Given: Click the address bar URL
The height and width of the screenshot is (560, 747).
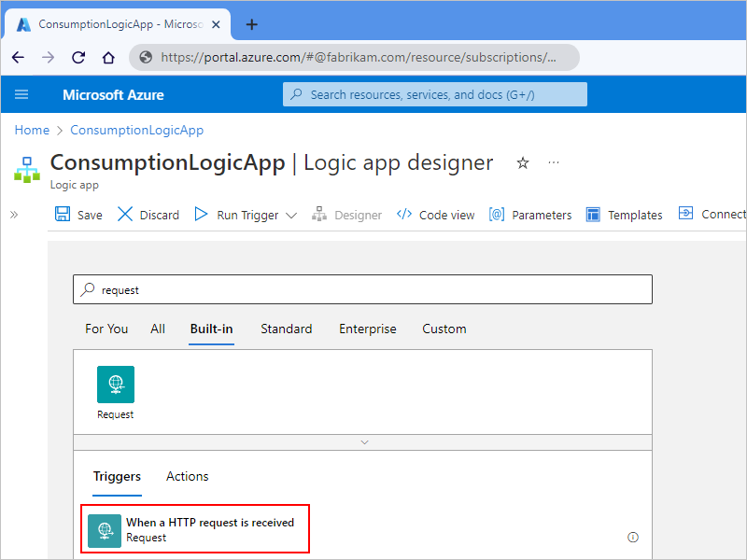Looking at the screenshot, I should click(x=359, y=57).
